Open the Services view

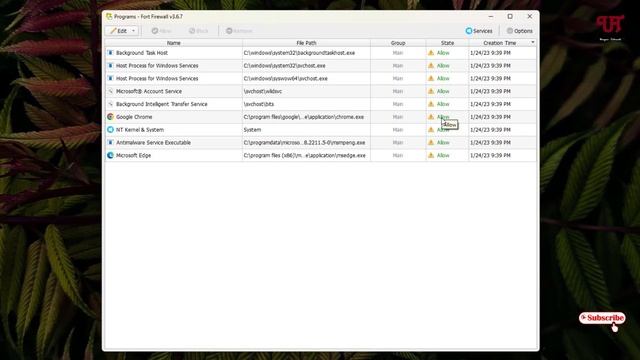(x=479, y=31)
